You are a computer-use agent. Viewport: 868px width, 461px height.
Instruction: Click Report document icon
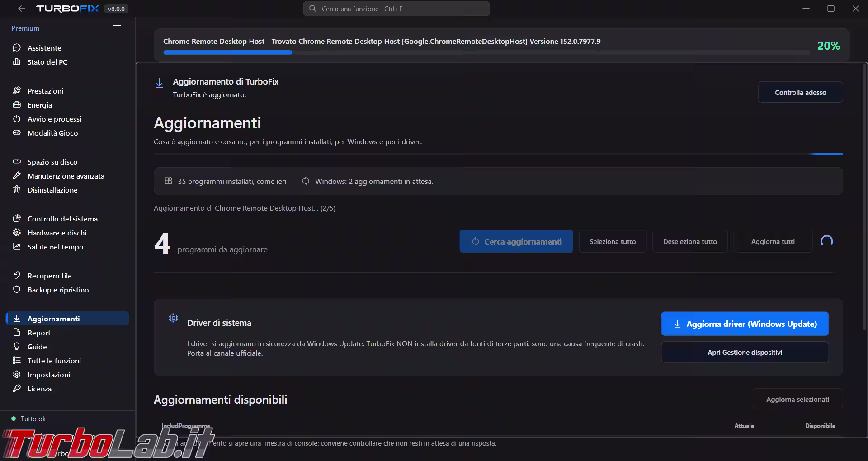pos(17,333)
